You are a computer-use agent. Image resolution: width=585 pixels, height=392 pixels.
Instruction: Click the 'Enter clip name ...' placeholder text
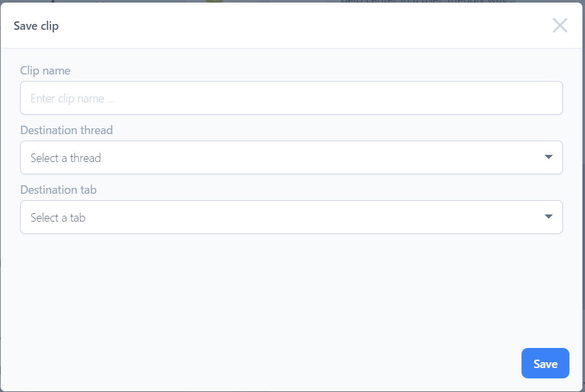tap(73, 98)
